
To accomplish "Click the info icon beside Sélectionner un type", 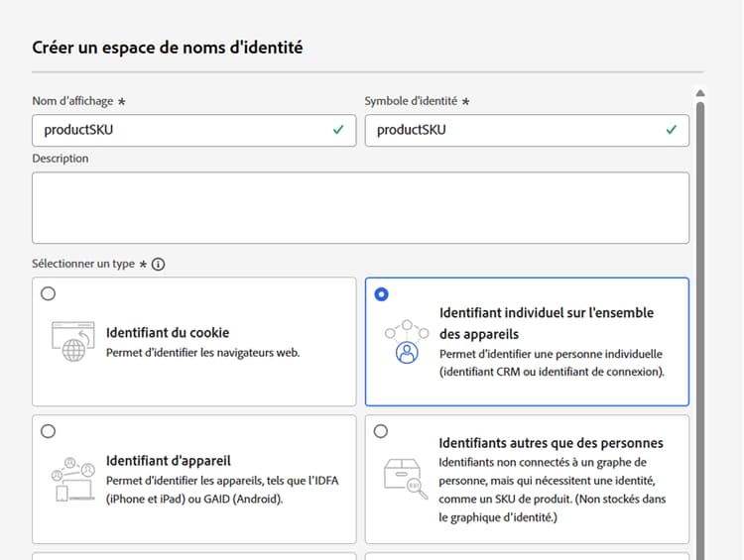I will (x=158, y=265).
